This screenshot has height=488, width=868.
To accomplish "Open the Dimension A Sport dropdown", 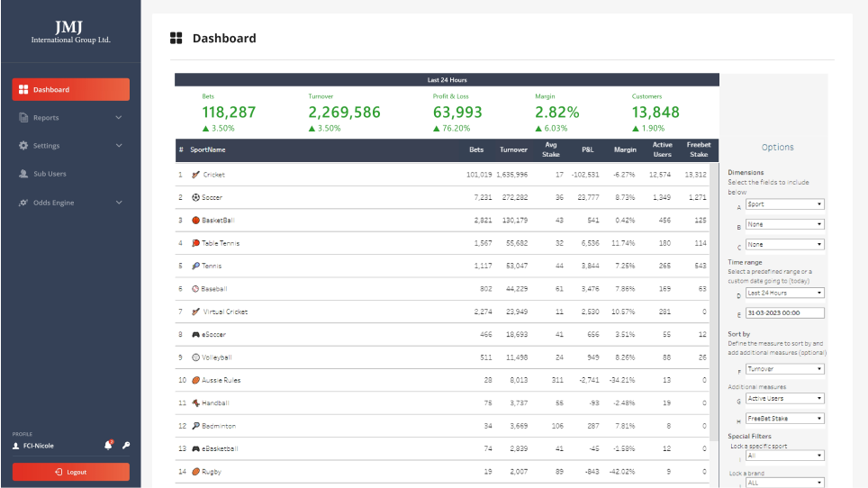I will pyautogui.click(x=784, y=204).
